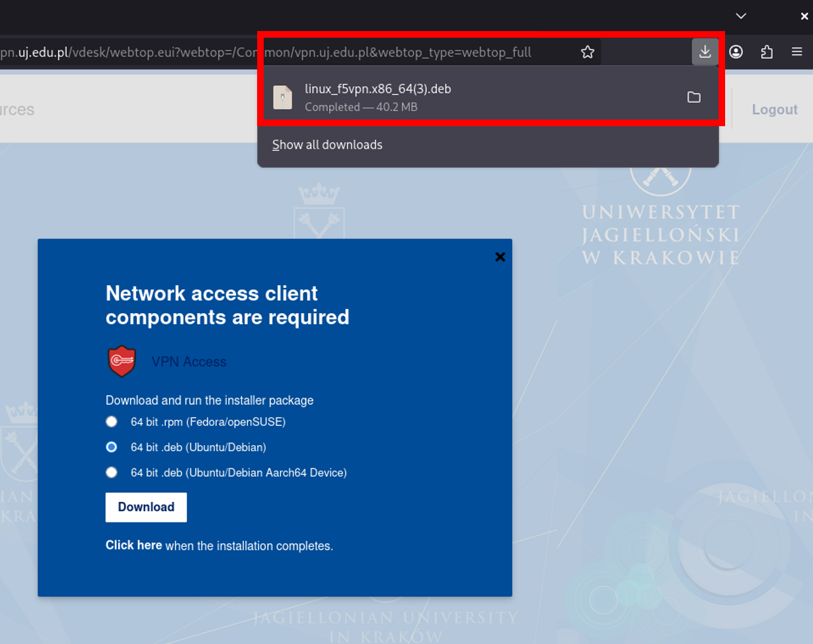The height and width of the screenshot is (644, 813).
Task: Click the 'Completed — 40.2 MB' status text
Action: (x=361, y=107)
